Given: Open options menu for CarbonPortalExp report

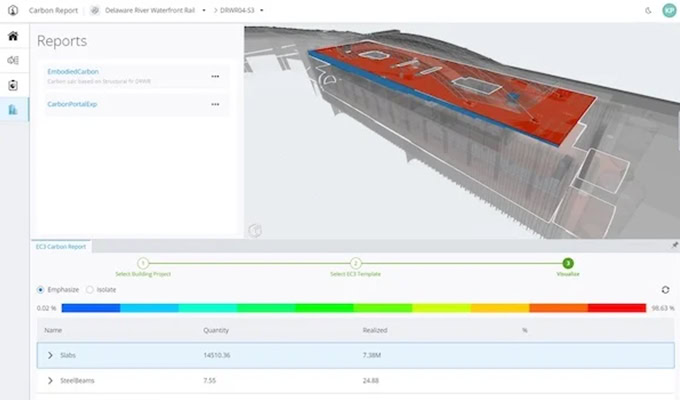Looking at the screenshot, I should pyautogui.click(x=215, y=105).
